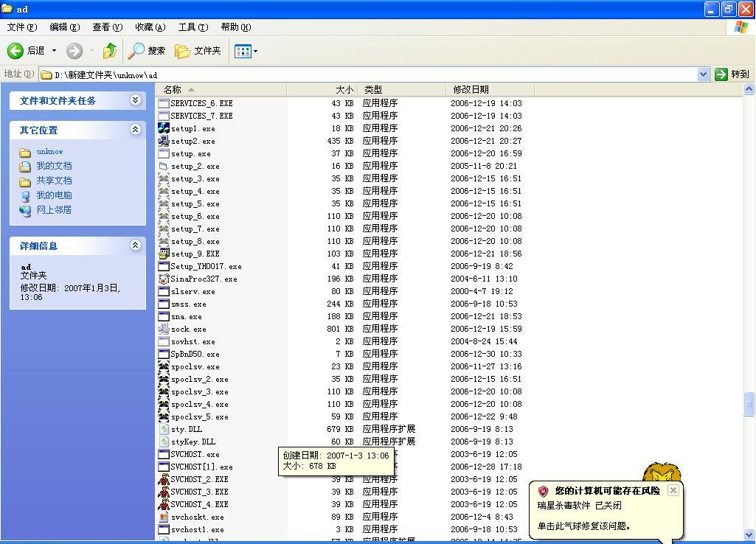Open the 工具(T) menu
The height and width of the screenshot is (544, 756).
pyautogui.click(x=193, y=27)
